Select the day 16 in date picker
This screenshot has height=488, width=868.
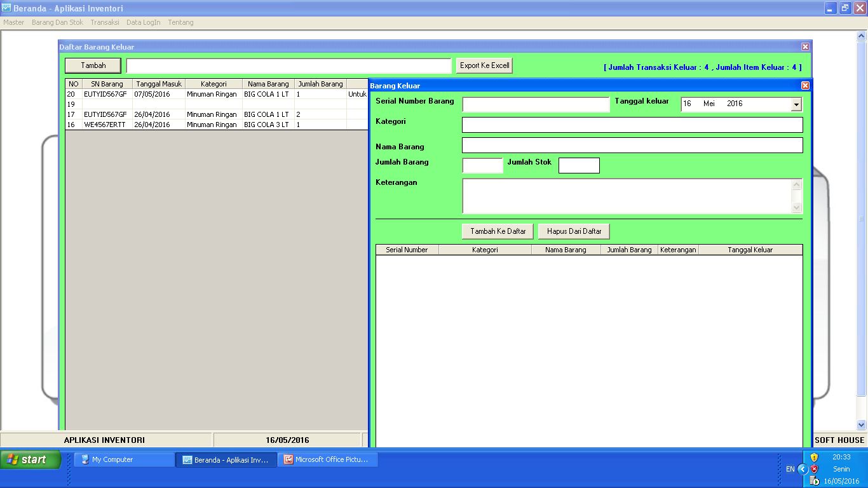click(x=687, y=104)
